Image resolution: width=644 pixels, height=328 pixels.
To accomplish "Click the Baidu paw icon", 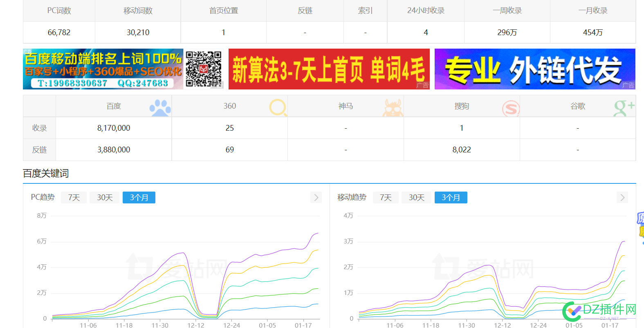I will (160, 108).
